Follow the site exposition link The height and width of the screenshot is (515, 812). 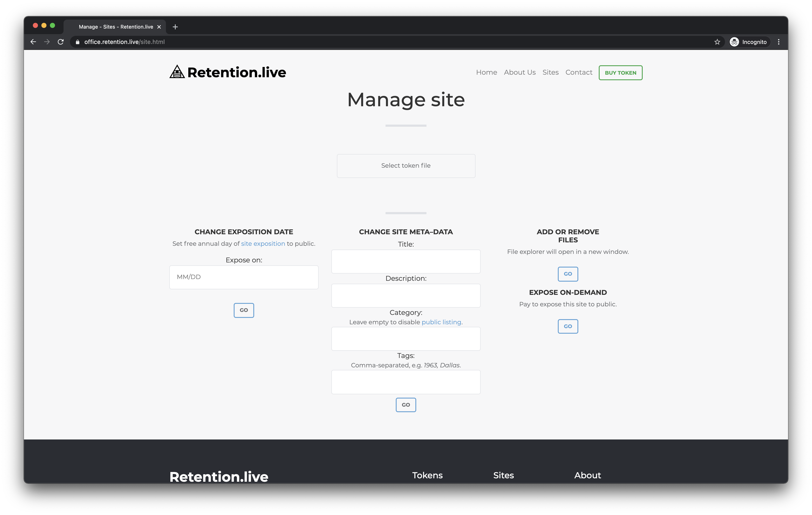(x=263, y=244)
